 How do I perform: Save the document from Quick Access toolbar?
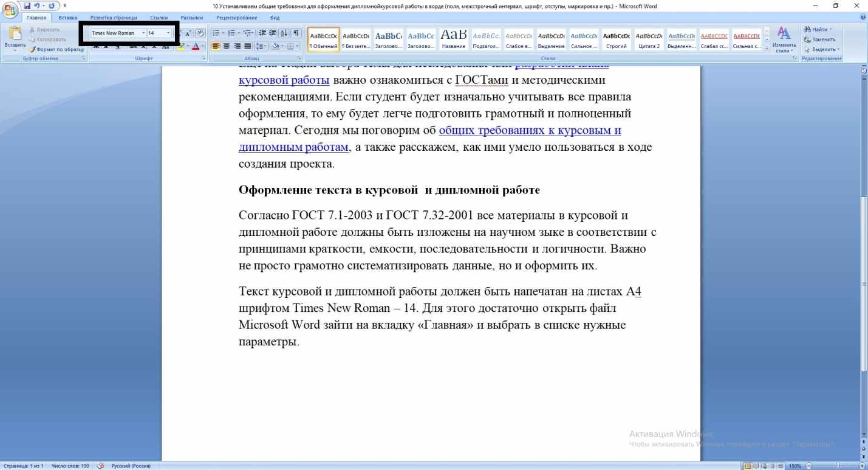[27, 6]
